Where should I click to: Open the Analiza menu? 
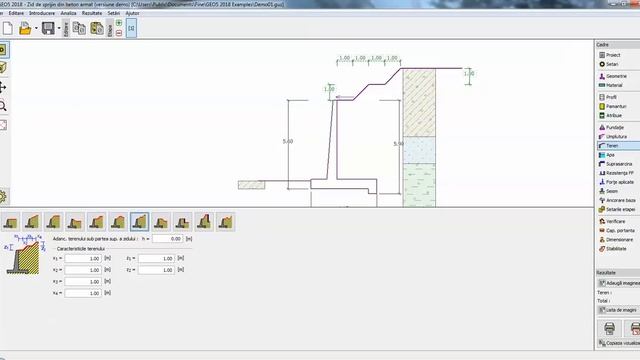pos(68,13)
